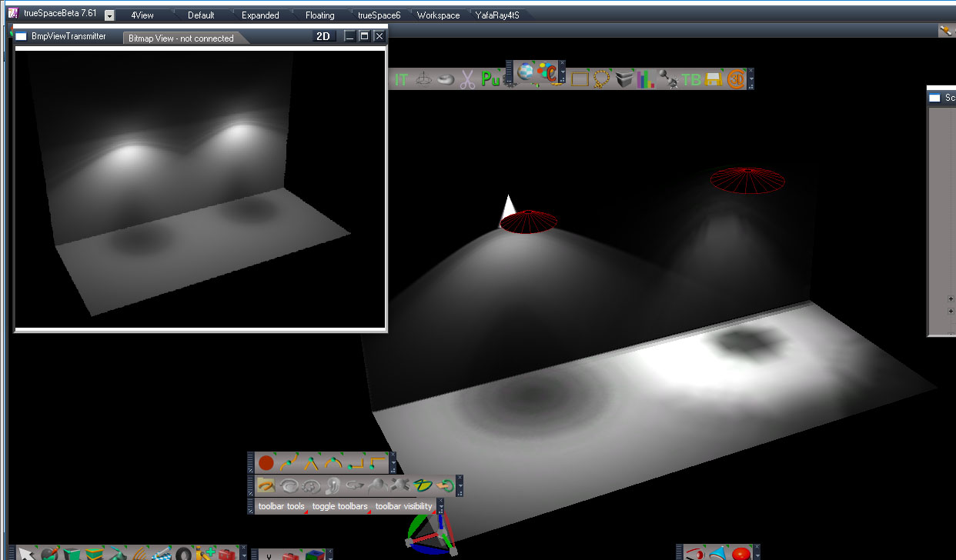Expand the toolbar tools popup menu
Screen dimensions: 956x560
click(x=282, y=506)
